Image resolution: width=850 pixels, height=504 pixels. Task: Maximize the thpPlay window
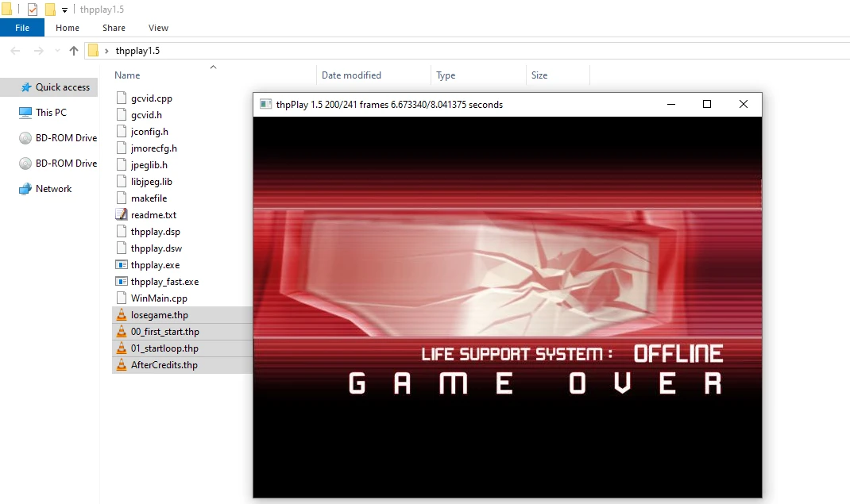[707, 105]
